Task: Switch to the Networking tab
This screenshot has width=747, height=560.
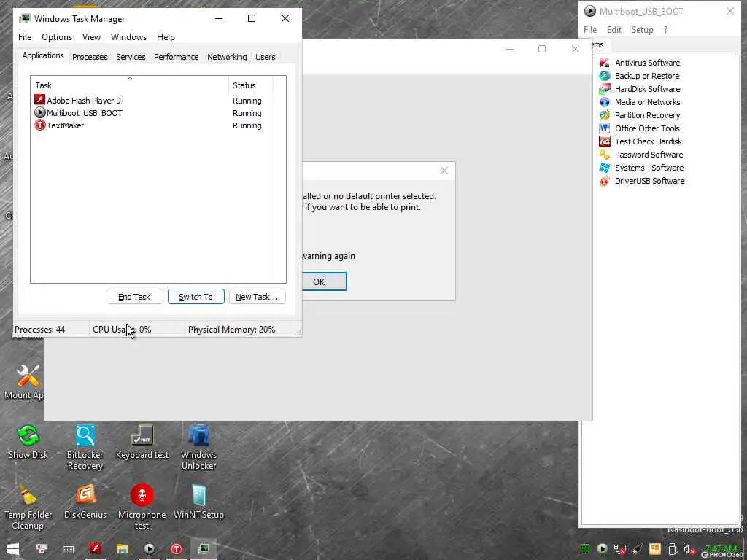Action: pos(227,57)
